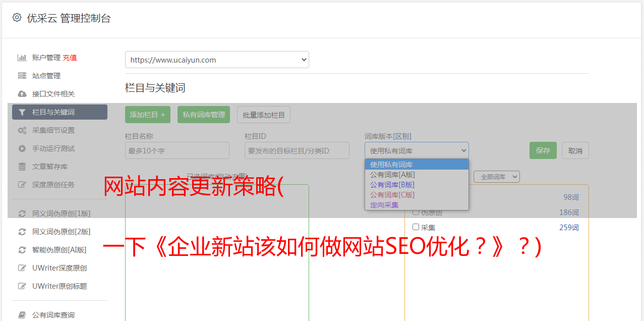
Task: Click the red 充值 link
Action: [x=70, y=58]
